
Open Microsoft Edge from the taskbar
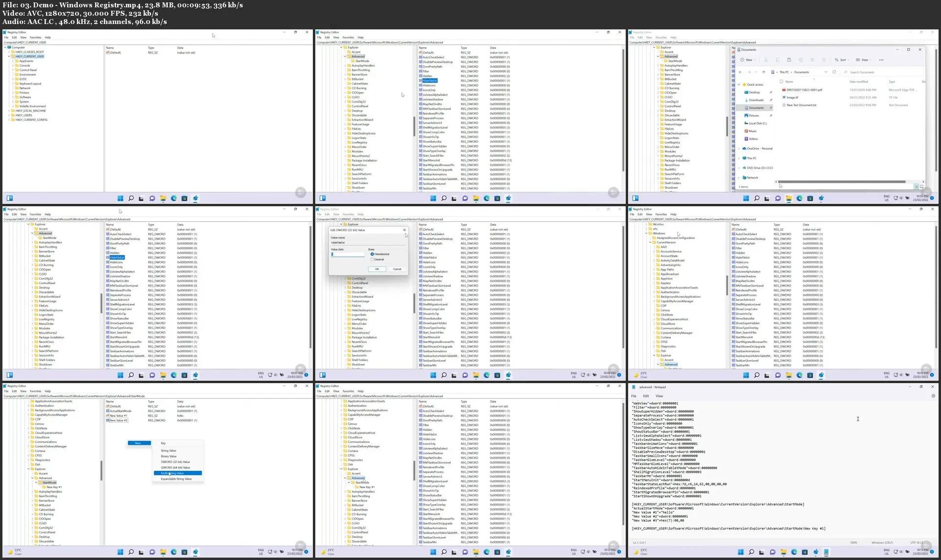tap(173, 198)
